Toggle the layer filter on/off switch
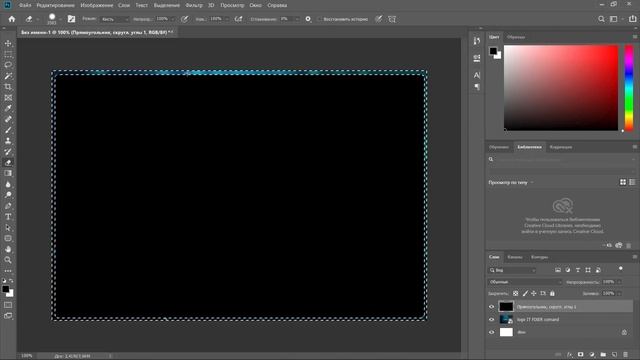The width and height of the screenshot is (640, 360). [x=621, y=269]
